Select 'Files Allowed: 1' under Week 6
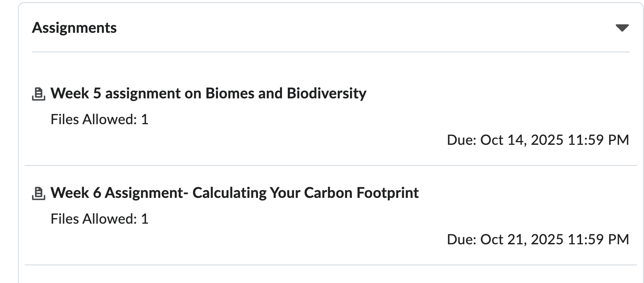Screen dimensions: 644x283 point(99,219)
